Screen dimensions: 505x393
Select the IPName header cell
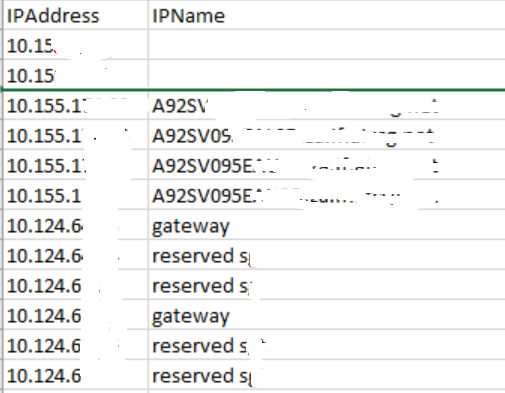(327, 16)
